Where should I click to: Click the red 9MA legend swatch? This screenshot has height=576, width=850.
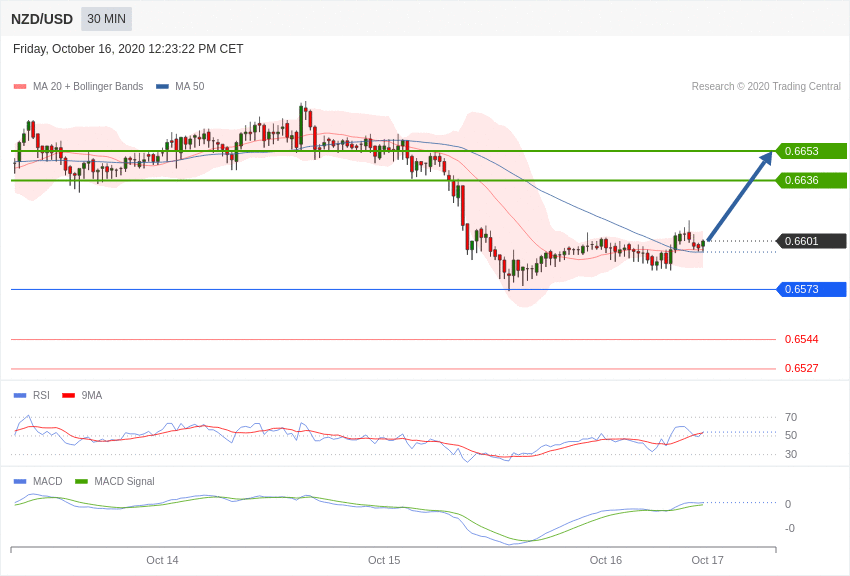(68, 396)
